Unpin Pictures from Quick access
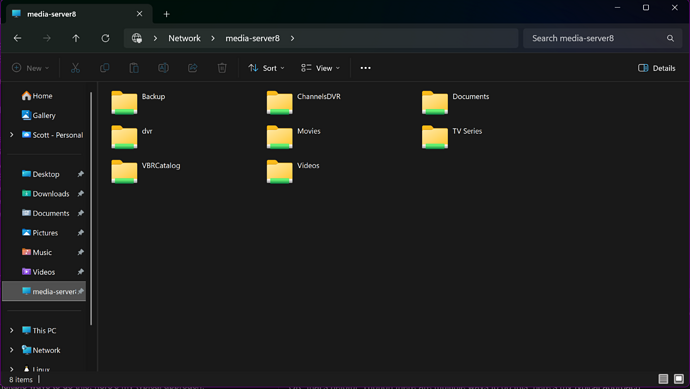 (x=81, y=233)
